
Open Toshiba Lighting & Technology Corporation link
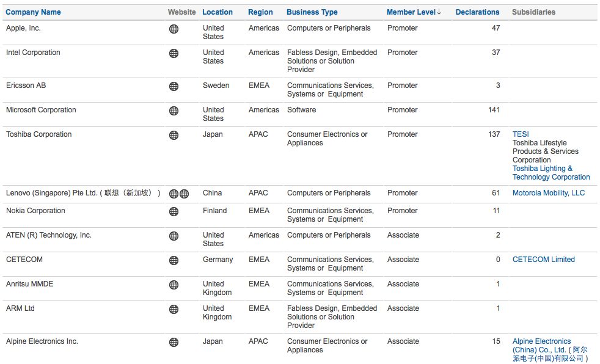click(551, 173)
